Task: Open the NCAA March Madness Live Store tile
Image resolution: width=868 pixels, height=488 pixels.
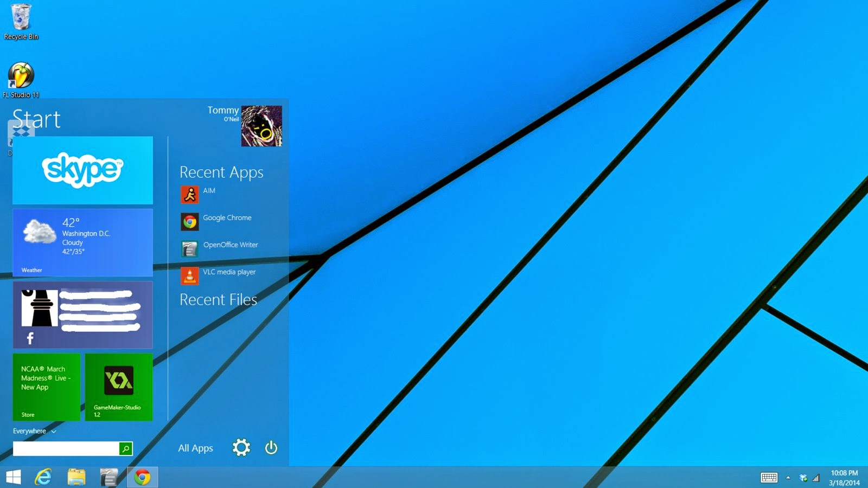Action: (x=46, y=387)
